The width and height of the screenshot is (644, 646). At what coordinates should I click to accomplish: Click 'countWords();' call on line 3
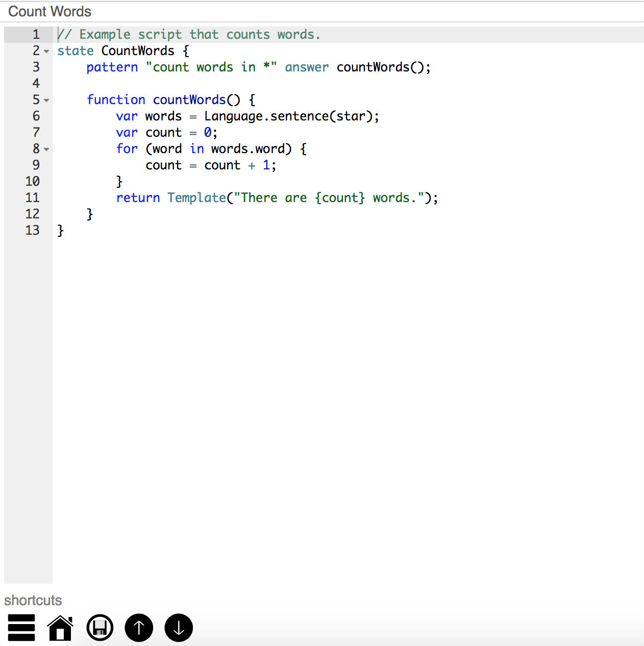pos(384,67)
